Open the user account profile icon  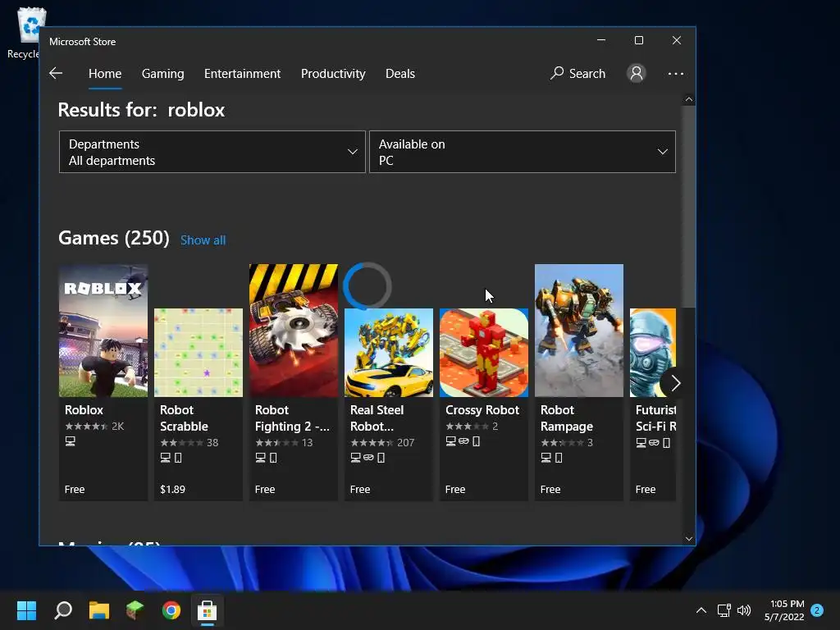coord(637,73)
